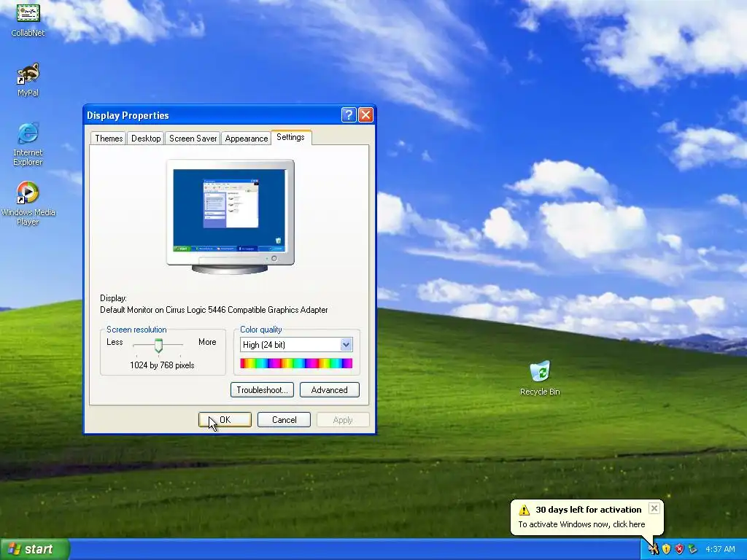Click the Safely Remove Hardware tray icon
Viewport: 747px width, 560px height.
[692, 549]
